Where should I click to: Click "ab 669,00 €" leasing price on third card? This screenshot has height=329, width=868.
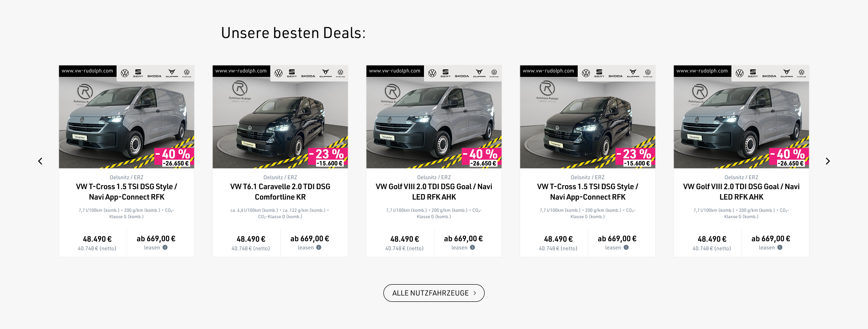(x=463, y=238)
